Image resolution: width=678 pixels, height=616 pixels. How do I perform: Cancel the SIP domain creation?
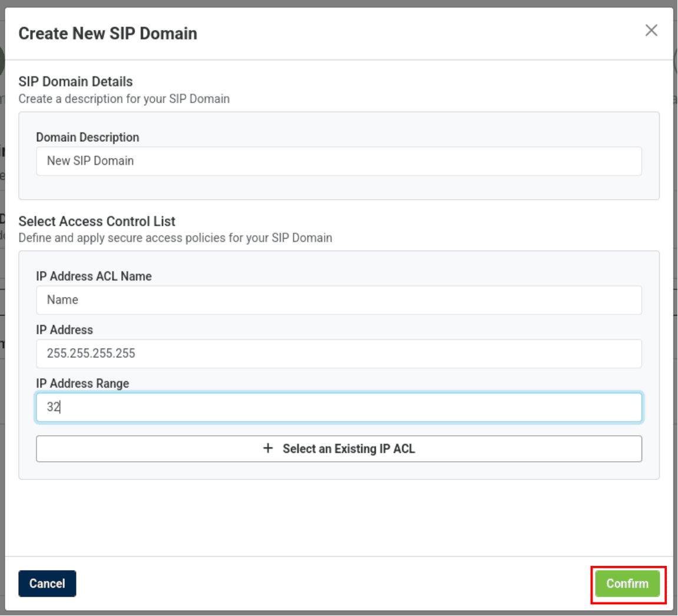click(x=47, y=584)
